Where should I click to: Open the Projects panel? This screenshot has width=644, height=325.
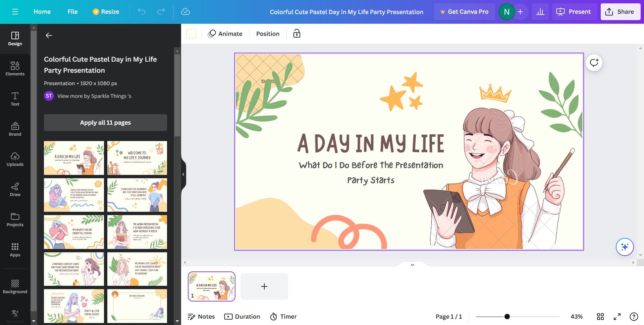15,219
